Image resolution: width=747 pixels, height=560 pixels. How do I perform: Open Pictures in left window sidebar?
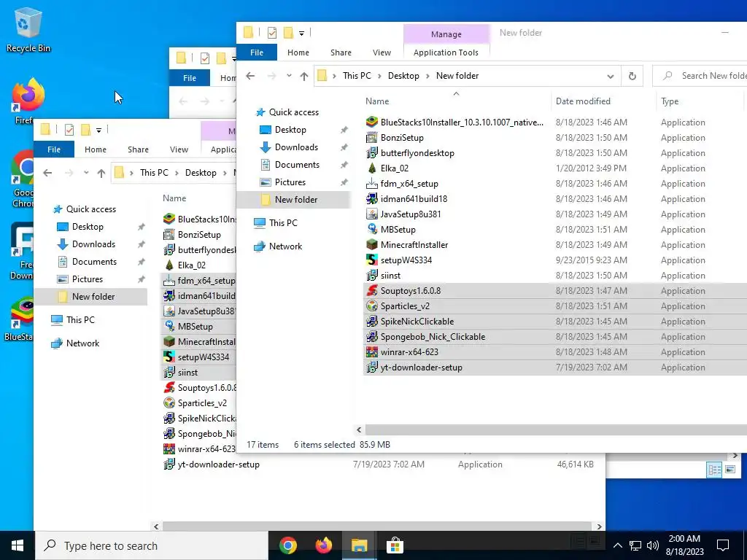pyautogui.click(x=88, y=279)
